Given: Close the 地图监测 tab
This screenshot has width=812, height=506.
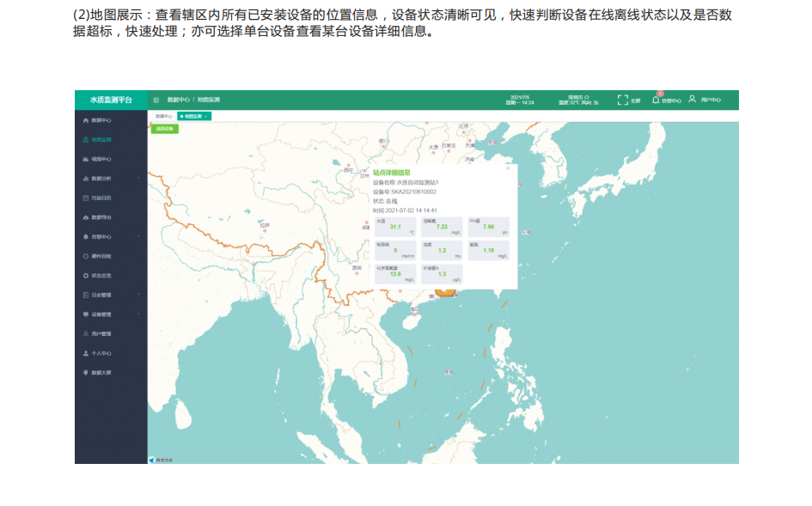Looking at the screenshot, I should (x=205, y=116).
